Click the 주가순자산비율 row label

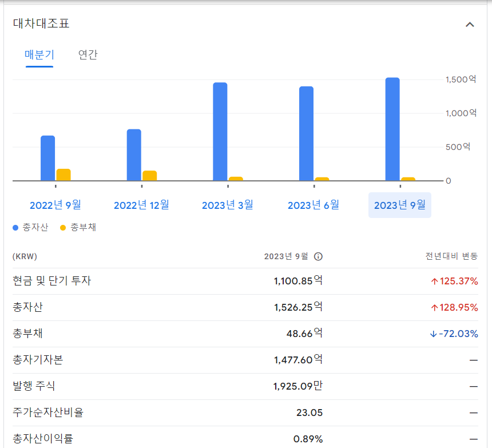(x=48, y=413)
